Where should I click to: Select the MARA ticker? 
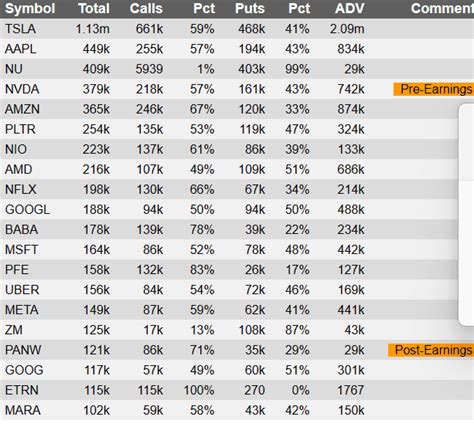(23, 410)
